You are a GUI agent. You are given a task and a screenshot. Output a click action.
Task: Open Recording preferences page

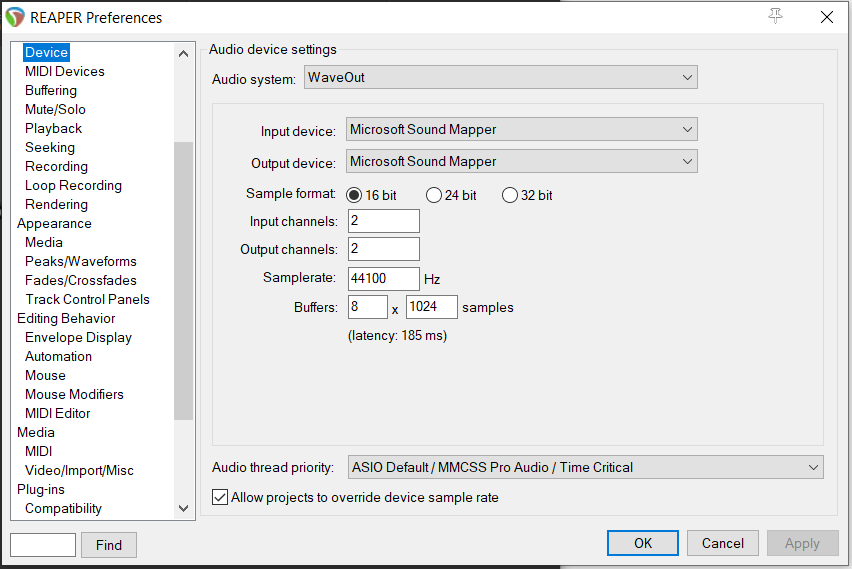[57, 166]
